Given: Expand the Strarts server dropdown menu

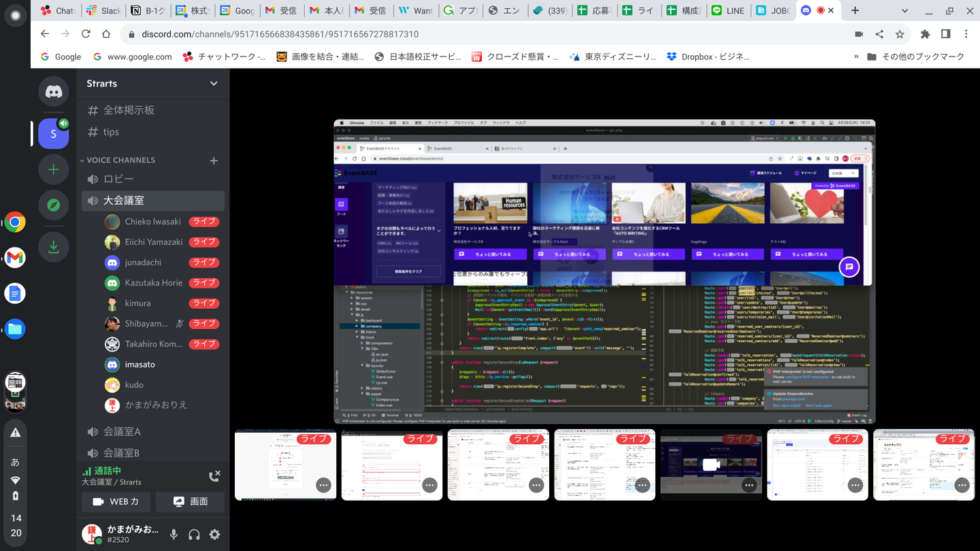Looking at the screenshot, I should 214,84.
